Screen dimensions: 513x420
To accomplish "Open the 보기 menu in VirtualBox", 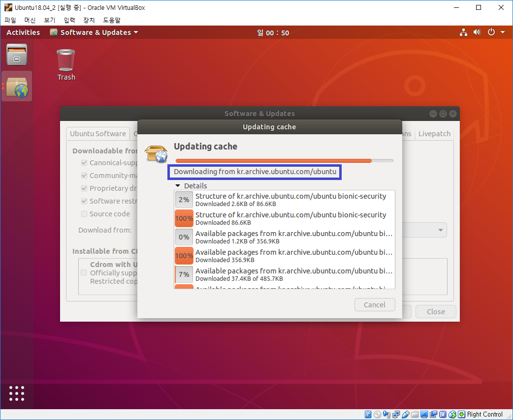I will [49, 20].
